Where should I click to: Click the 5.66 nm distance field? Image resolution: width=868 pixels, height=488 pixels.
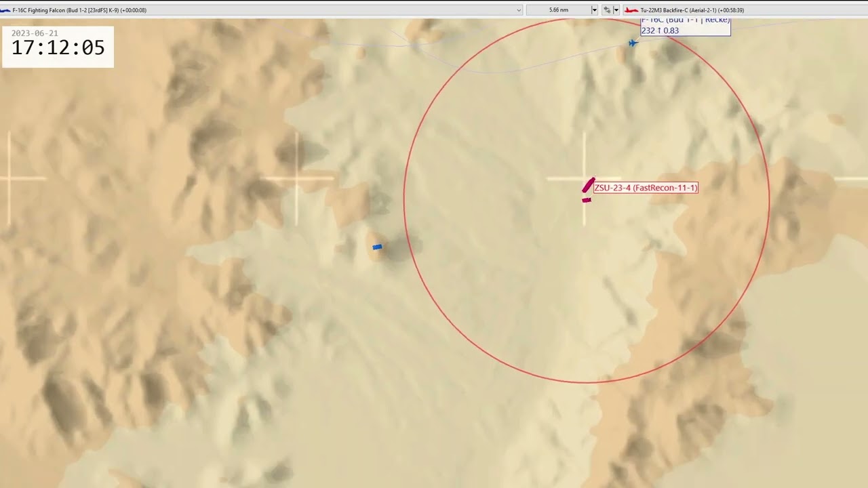(x=559, y=10)
